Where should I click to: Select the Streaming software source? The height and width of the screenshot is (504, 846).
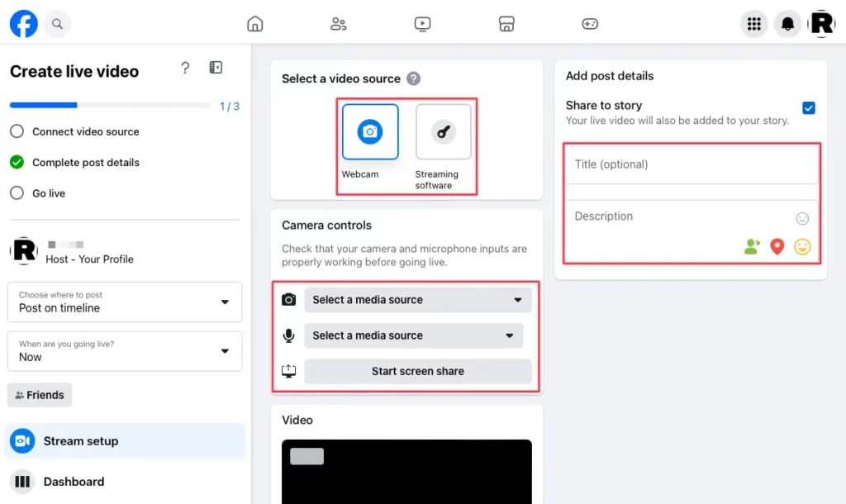point(443,132)
